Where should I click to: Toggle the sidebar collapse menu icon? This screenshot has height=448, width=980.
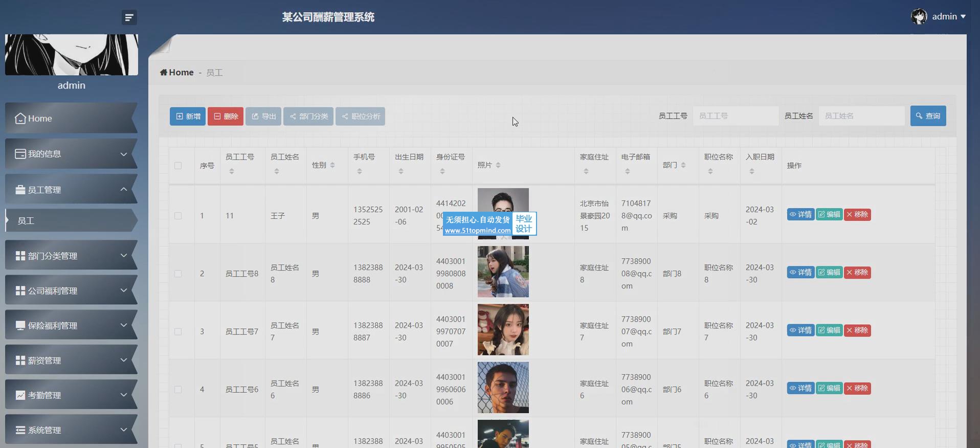click(129, 17)
